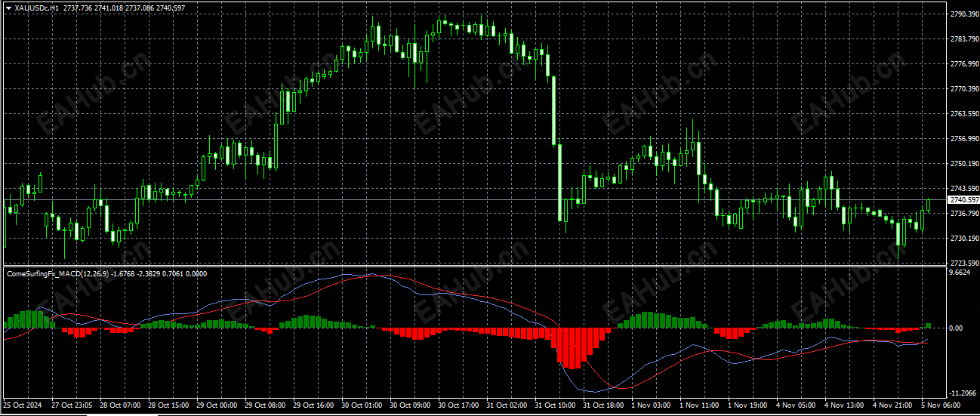Click the 2763.590 price axis label
980x416 pixels.
click(x=963, y=113)
